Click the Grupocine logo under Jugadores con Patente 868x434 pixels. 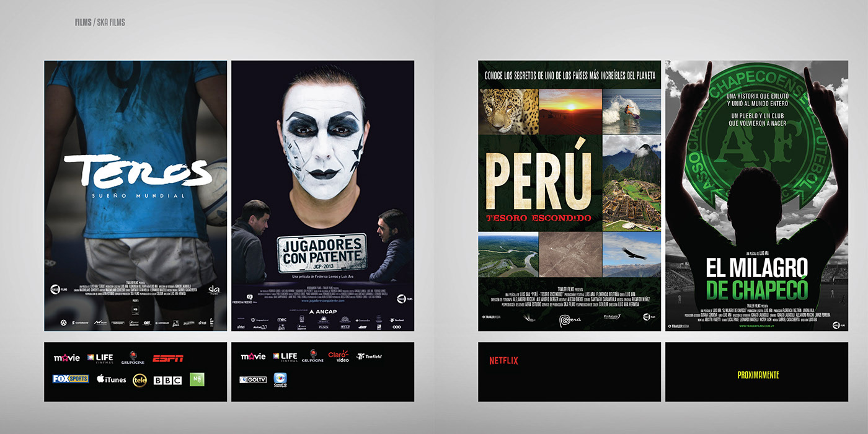313,356
